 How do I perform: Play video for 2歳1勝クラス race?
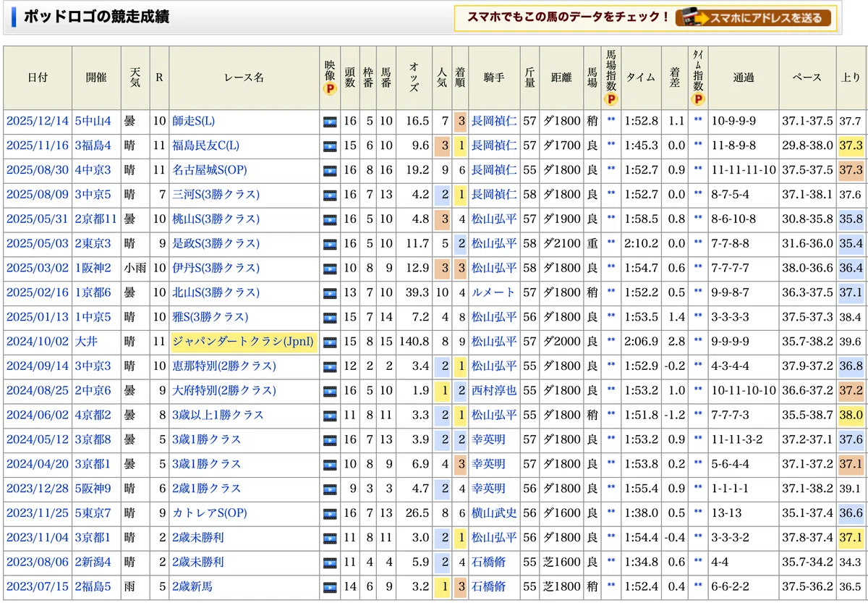click(x=330, y=489)
